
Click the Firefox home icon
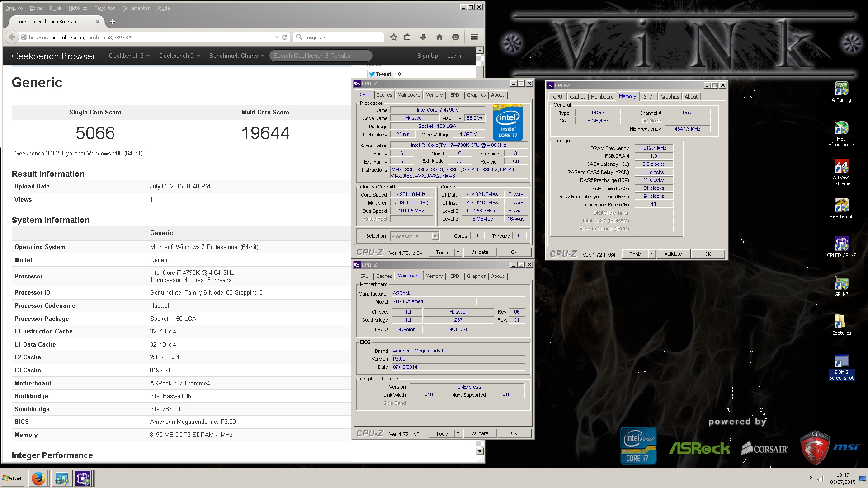(439, 37)
